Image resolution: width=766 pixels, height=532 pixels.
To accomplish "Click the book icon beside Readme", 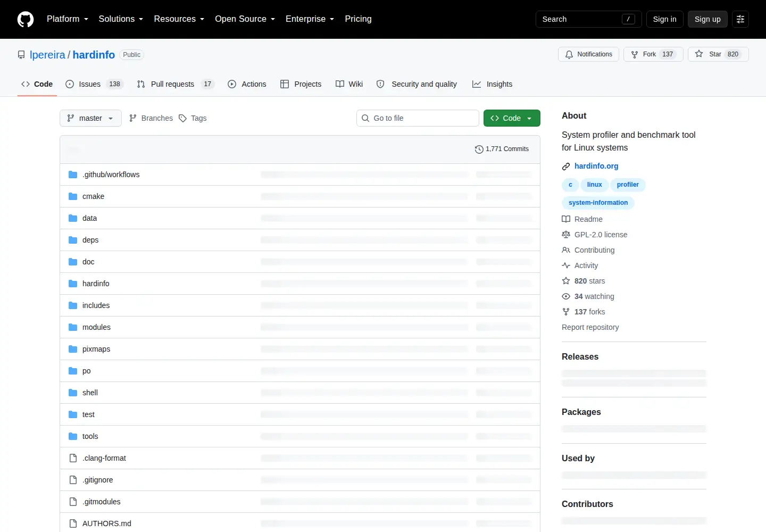I will point(566,219).
